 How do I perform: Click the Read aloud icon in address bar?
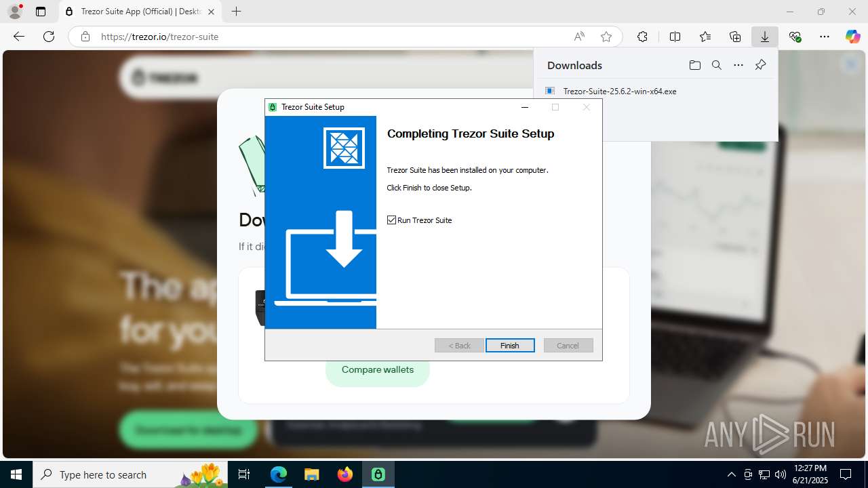579,37
